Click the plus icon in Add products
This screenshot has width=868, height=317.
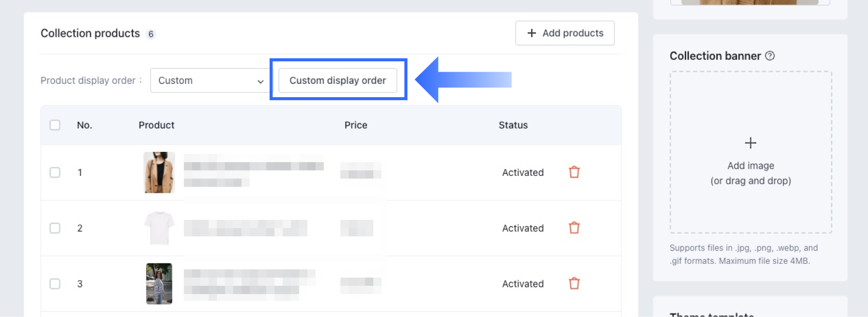[x=532, y=33]
